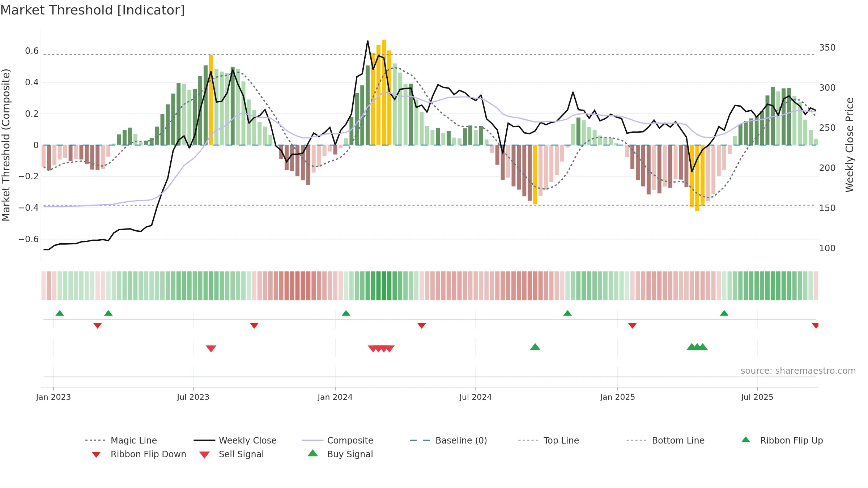Toggle the Composite legend entry
Screen dimensions: 868x488
[x=337, y=440]
